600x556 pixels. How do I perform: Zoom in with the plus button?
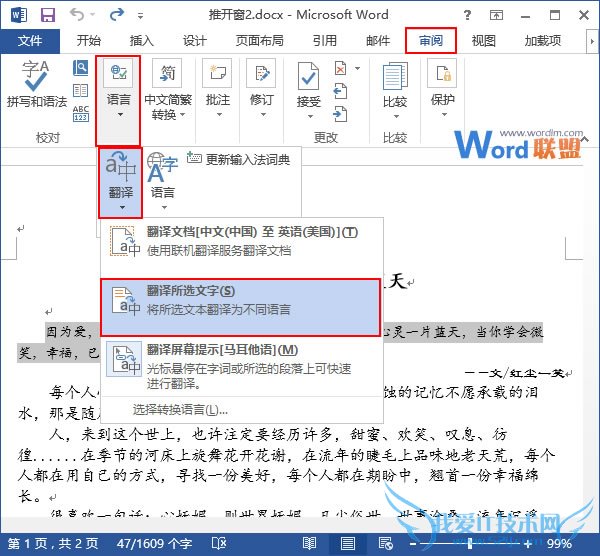tap(528, 543)
